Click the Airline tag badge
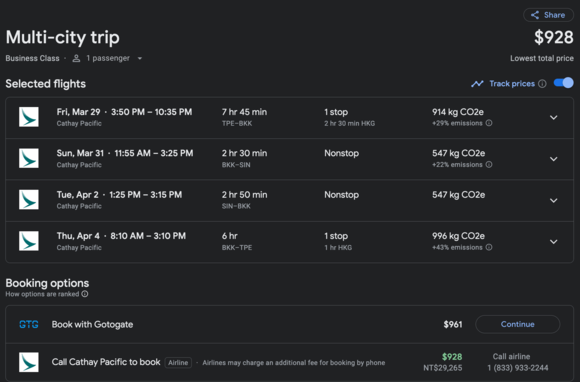Viewport: 580px width, 382px height. tap(178, 363)
